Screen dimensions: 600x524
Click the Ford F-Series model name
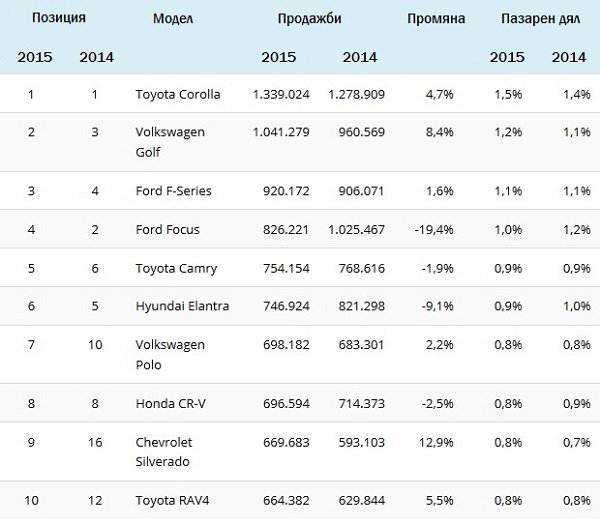[x=173, y=190]
